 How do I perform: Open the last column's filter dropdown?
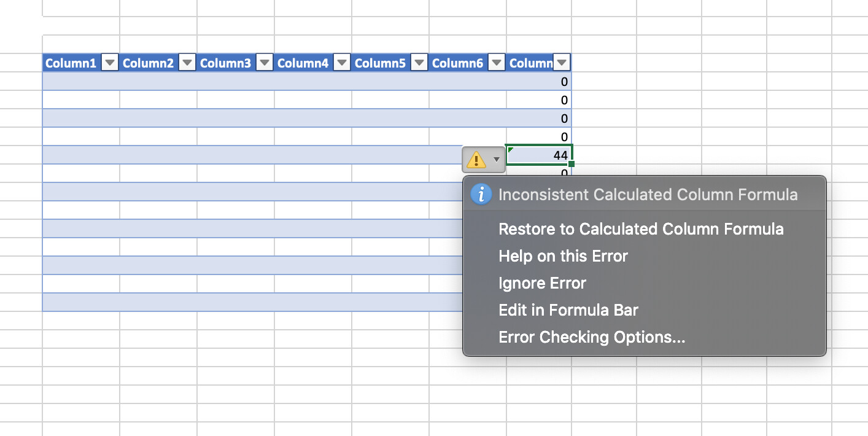tap(562, 62)
